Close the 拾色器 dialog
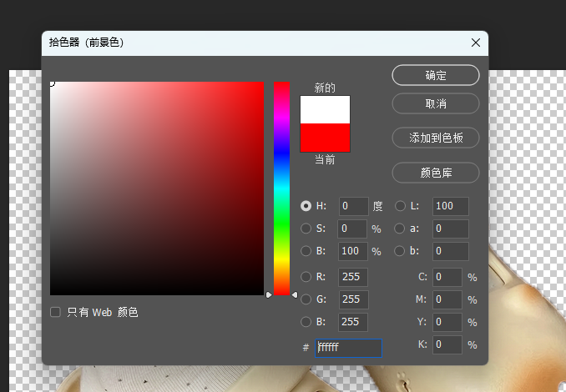 tap(476, 43)
